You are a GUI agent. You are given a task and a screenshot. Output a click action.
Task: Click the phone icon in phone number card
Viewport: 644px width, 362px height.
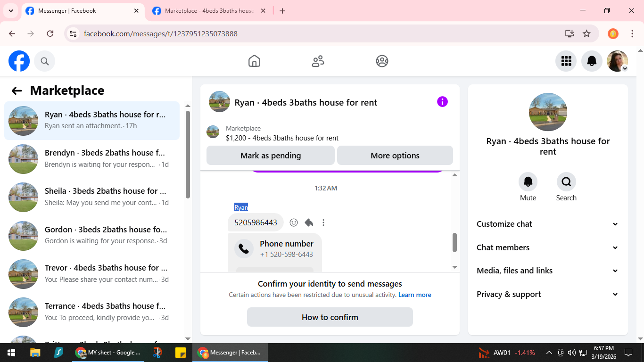(244, 249)
